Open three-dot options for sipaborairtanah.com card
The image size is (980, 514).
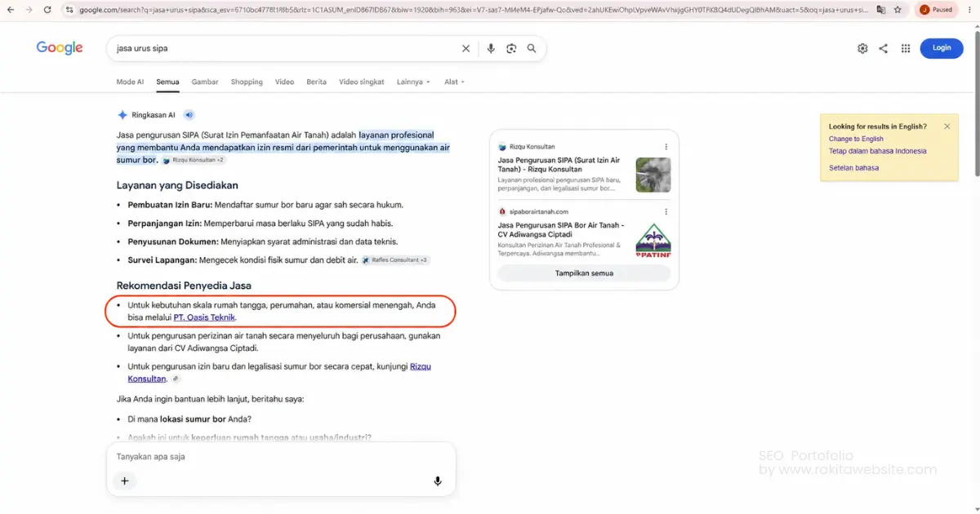pos(666,211)
